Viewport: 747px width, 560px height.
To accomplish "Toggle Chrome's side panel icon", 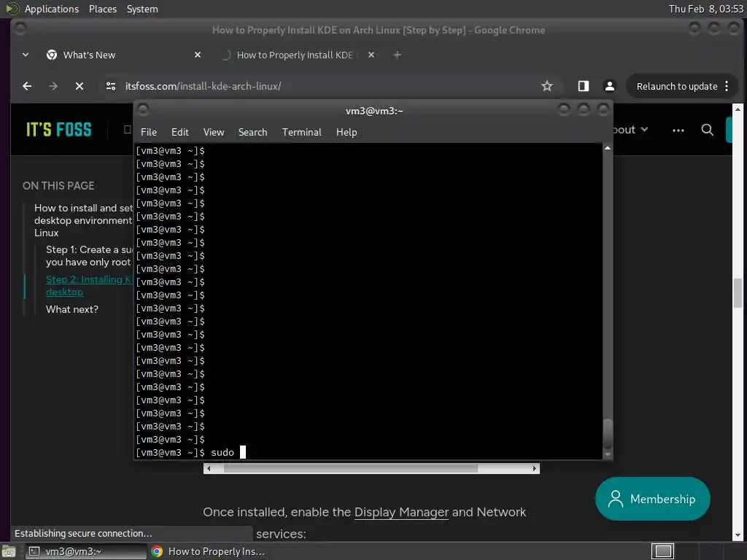I will [584, 86].
